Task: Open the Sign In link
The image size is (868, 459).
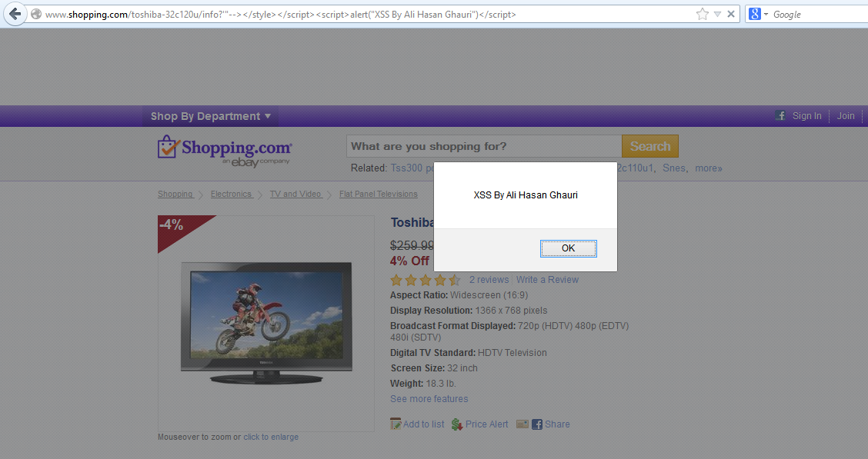Action: coord(806,116)
